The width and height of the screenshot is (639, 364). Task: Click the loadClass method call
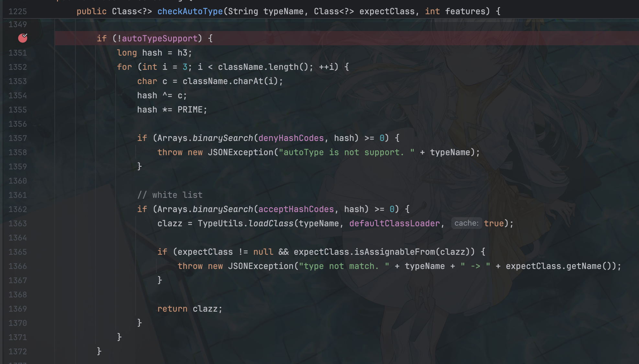click(x=271, y=223)
